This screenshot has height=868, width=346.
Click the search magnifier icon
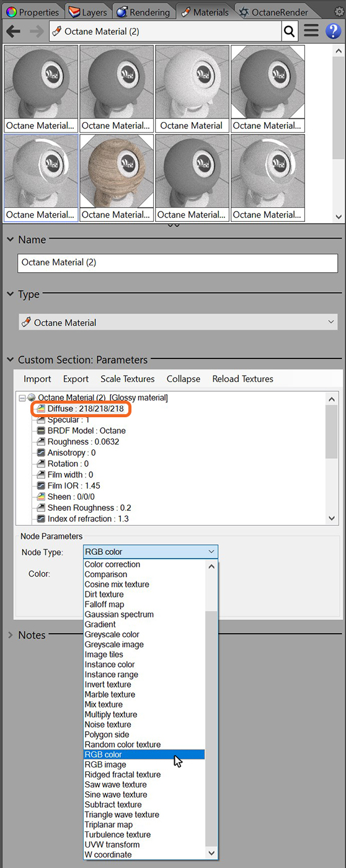pyautogui.click(x=290, y=31)
